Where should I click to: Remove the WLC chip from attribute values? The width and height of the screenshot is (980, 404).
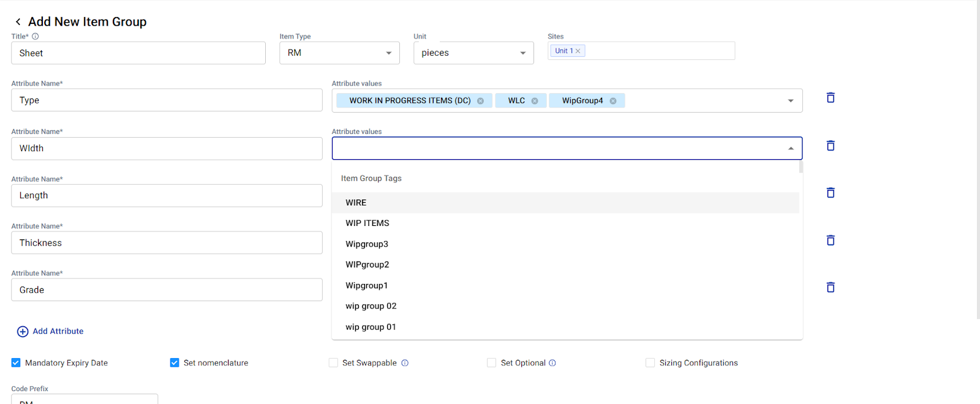(x=535, y=101)
